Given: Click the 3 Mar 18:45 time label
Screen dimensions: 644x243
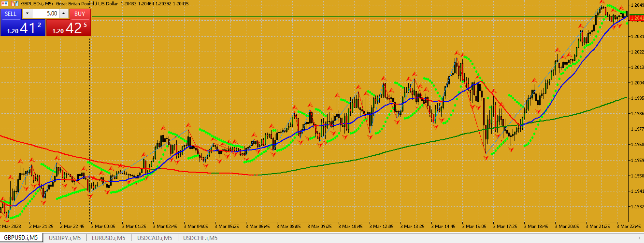Looking at the screenshot, I should [x=536, y=226].
